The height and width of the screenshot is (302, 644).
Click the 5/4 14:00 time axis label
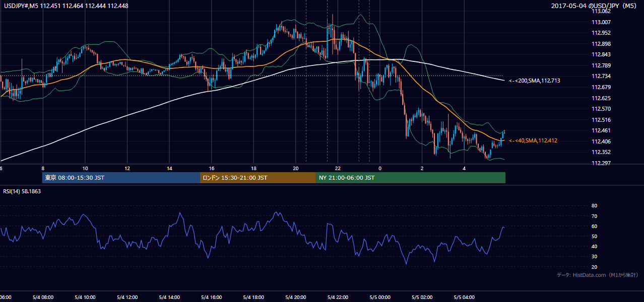pyautogui.click(x=169, y=297)
